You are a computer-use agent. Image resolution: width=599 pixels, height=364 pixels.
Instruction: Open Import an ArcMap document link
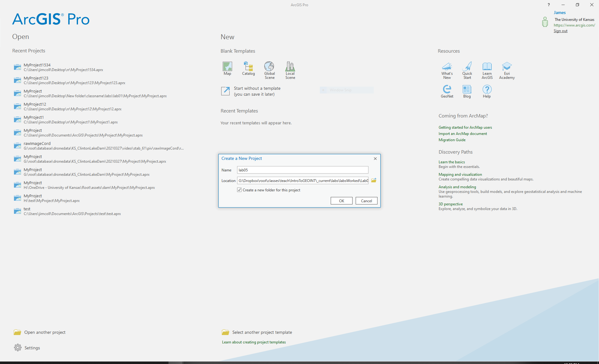[x=463, y=134]
